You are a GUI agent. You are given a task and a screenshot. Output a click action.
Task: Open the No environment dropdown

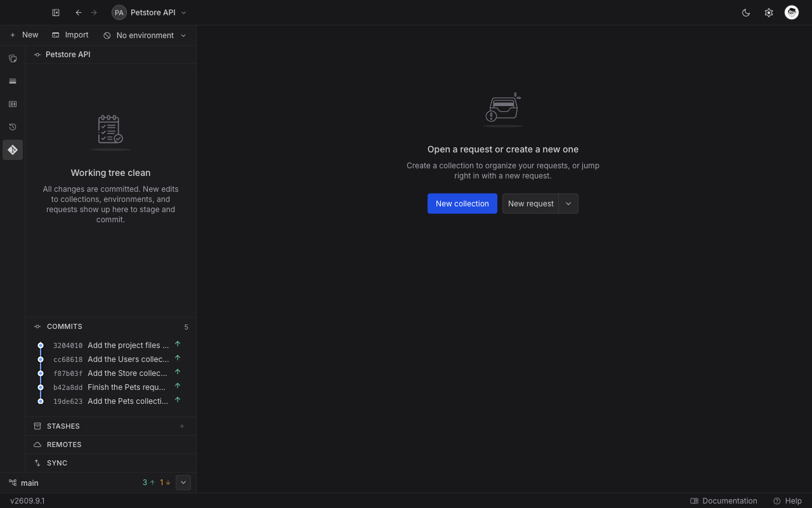[145, 36]
